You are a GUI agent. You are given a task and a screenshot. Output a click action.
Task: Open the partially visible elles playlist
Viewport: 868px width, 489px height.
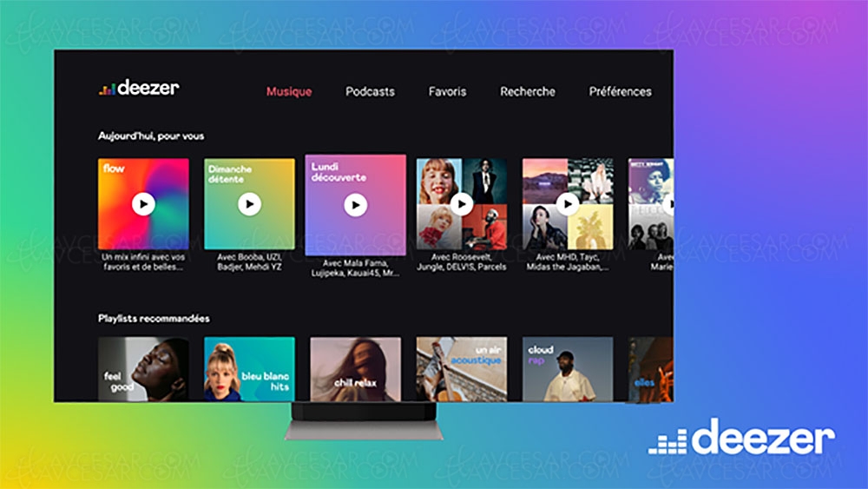pos(651,369)
